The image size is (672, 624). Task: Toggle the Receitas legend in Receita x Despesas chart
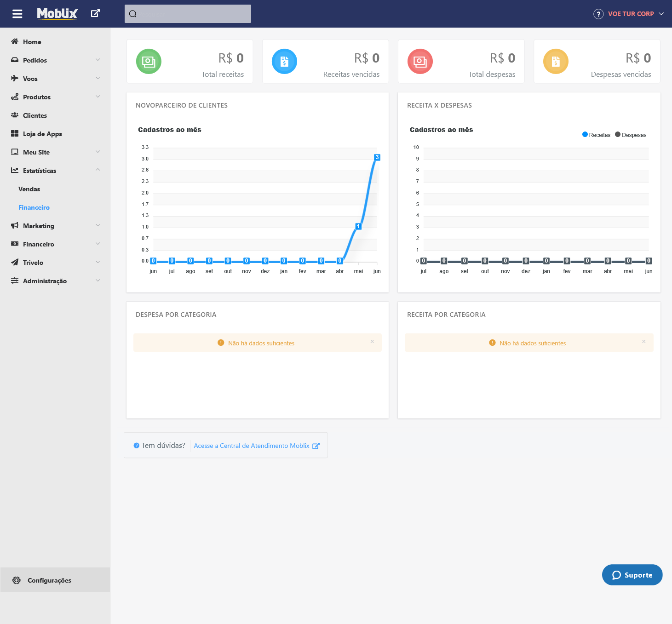pyautogui.click(x=596, y=135)
